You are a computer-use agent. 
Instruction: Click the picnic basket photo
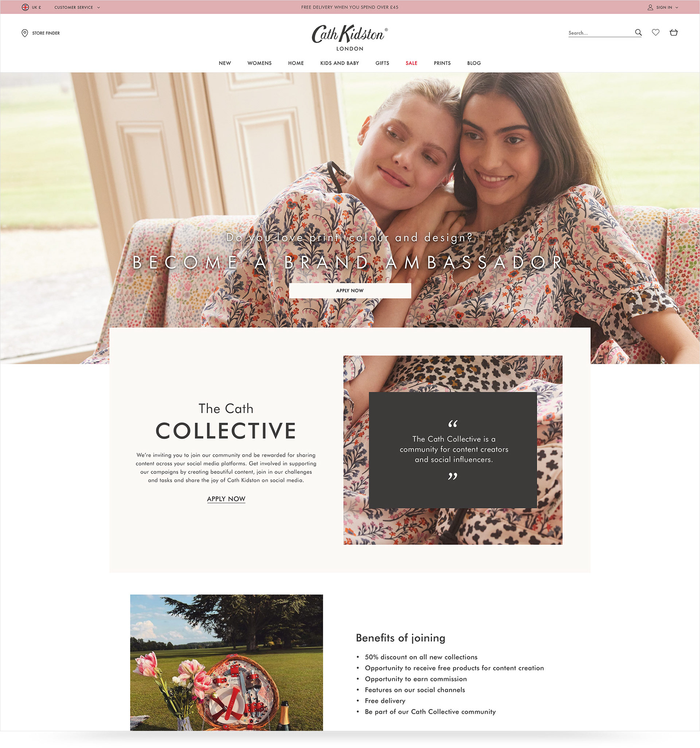click(x=226, y=663)
